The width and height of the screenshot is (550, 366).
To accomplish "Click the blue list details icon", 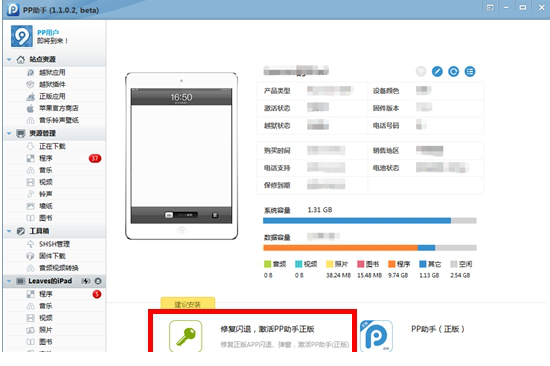I will click(x=470, y=72).
